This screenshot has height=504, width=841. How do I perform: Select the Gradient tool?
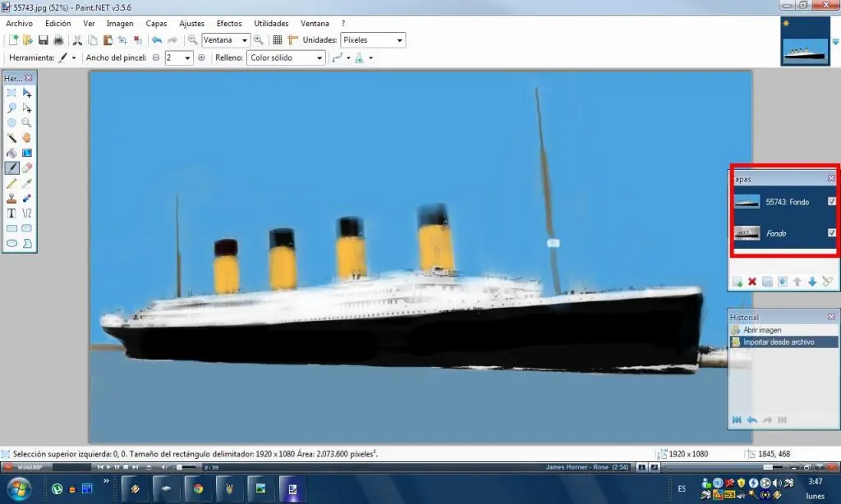pyautogui.click(x=27, y=153)
